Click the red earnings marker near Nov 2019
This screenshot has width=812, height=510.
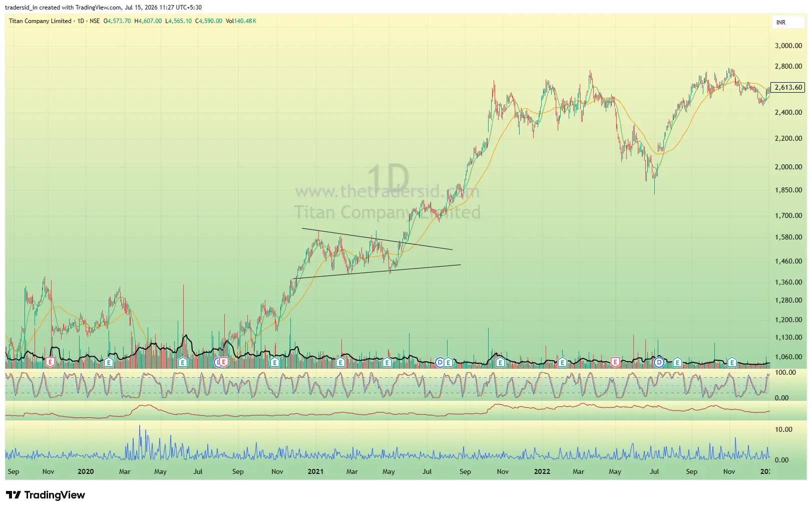click(x=50, y=362)
